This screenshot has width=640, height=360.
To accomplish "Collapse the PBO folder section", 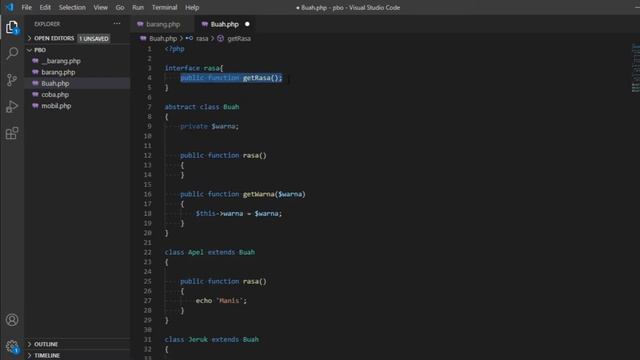I will click(x=40, y=50).
